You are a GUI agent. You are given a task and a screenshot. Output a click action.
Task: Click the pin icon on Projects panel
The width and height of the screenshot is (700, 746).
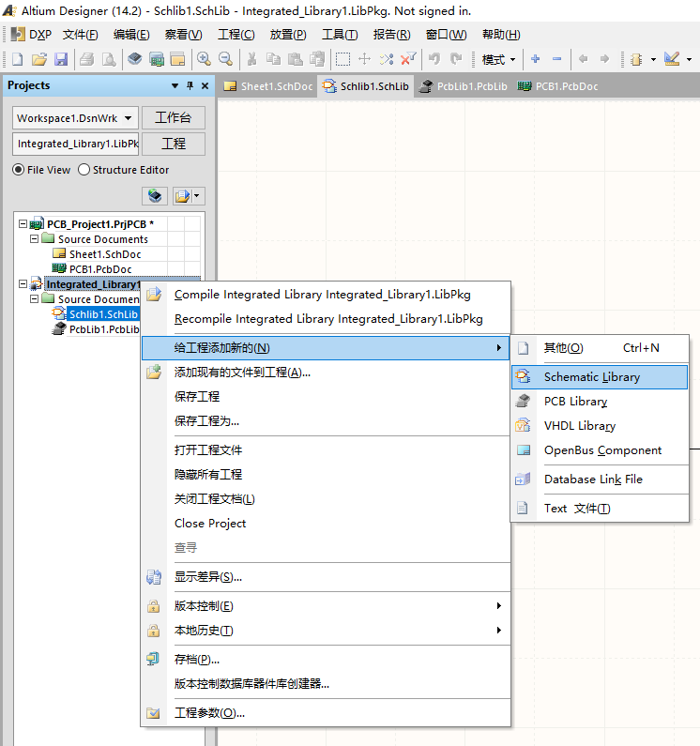point(190,85)
